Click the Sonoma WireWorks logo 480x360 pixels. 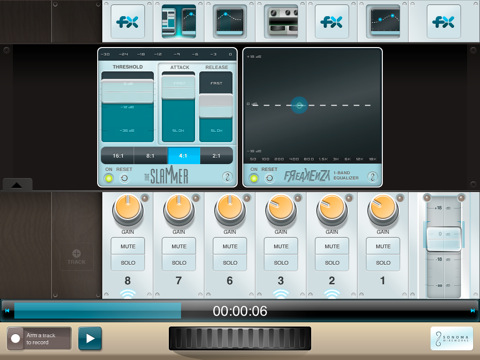tap(452, 338)
